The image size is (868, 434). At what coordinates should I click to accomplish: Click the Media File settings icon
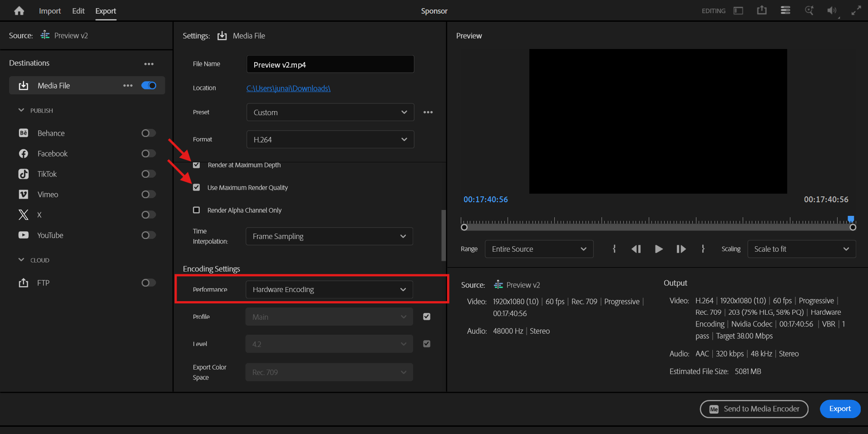point(222,35)
